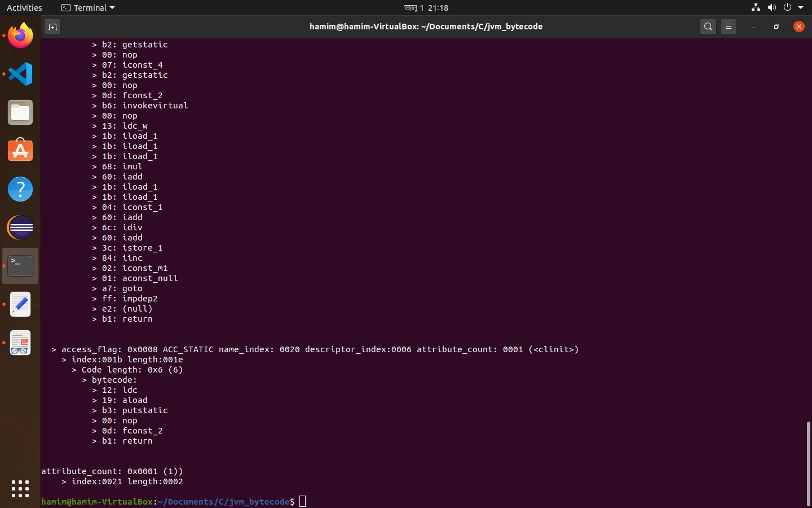812x508 pixels.
Task: Open the Activities overview
Action: click(x=24, y=8)
